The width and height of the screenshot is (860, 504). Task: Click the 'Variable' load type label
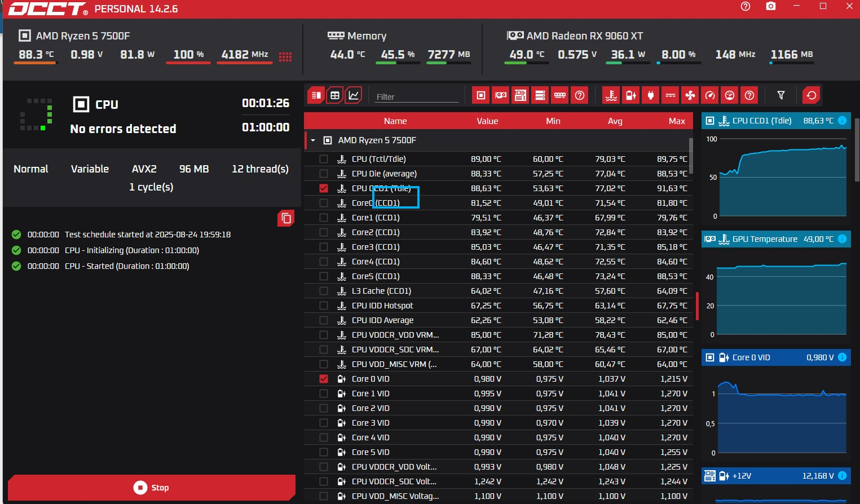pyautogui.click(x=90, y=169)
